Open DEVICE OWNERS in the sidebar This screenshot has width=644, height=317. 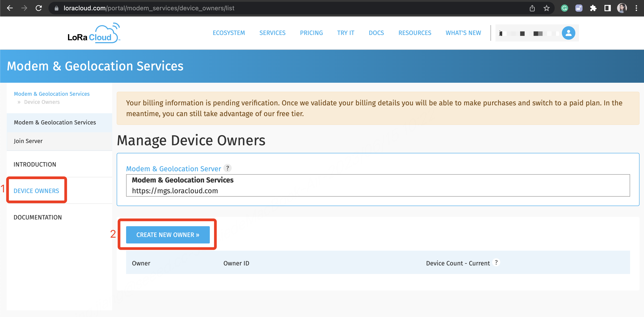tap(36, 191)
